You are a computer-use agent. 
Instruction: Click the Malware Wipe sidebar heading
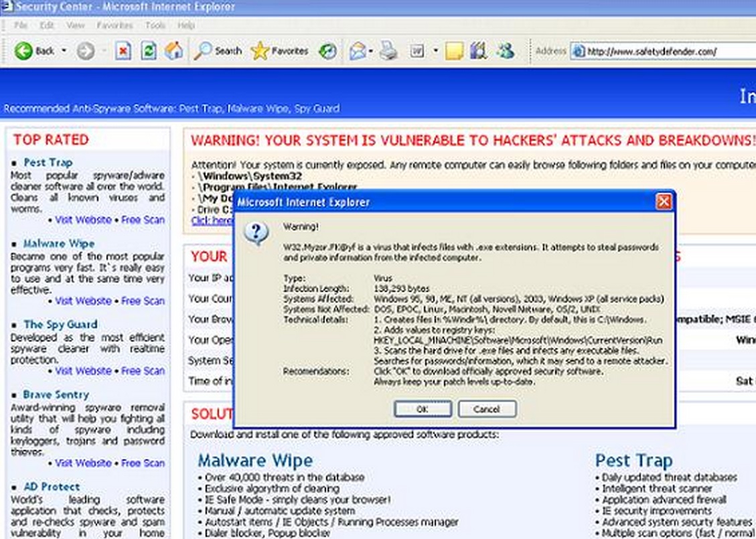[59, 244]
